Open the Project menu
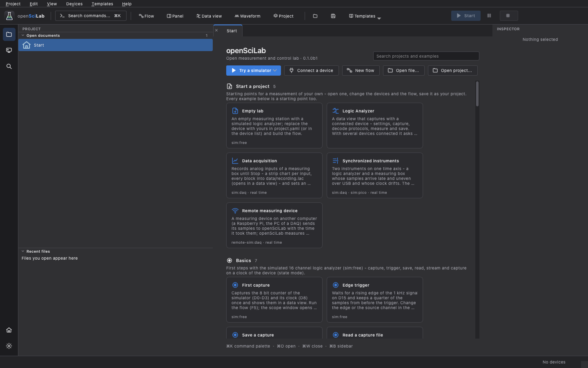 point(13,4)
